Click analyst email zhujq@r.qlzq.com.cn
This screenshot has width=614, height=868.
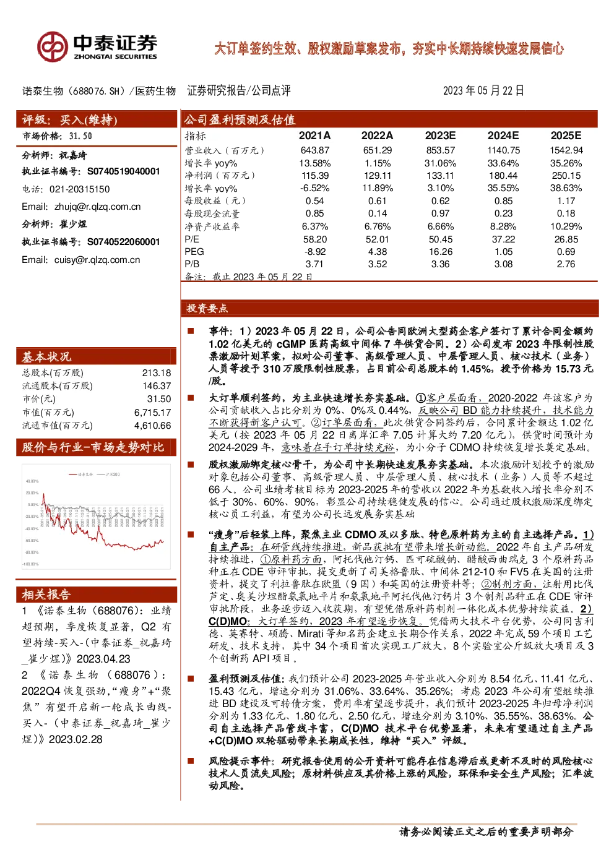(98, 207)
